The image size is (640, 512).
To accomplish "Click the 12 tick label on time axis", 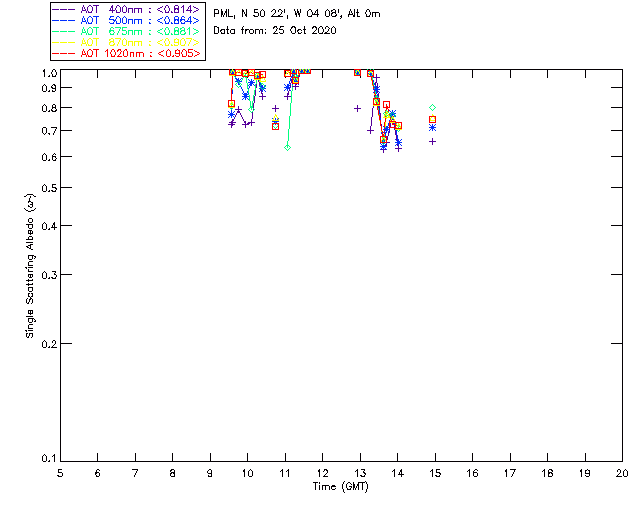I will (322, 472).
